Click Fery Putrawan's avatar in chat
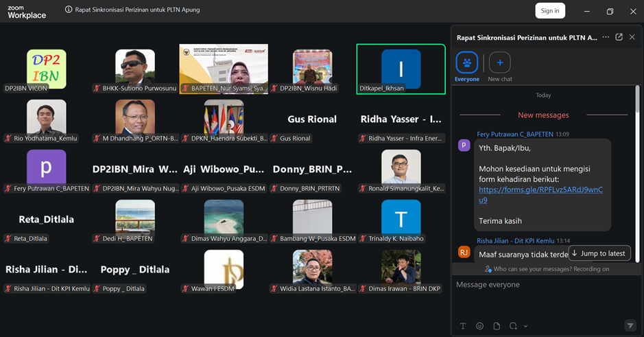Screen dimensions: 644x337 pos(464,145)
